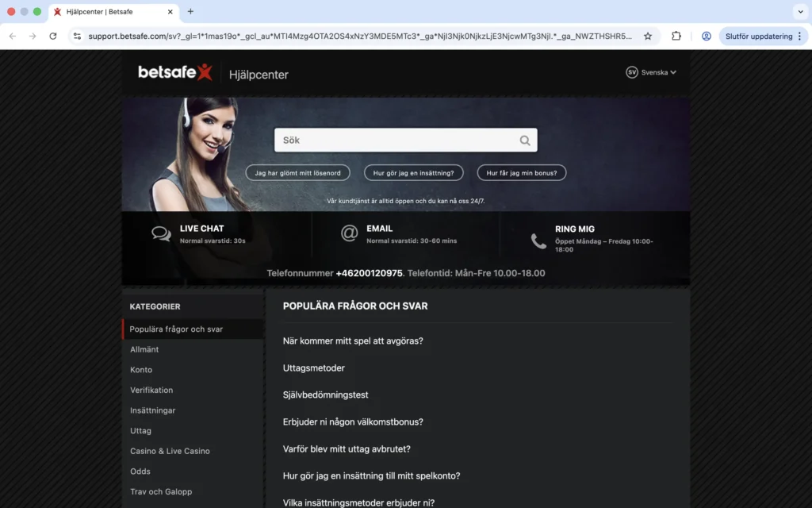Click the browser profile icon
812x508 pixels.
[x=706, y=36]
